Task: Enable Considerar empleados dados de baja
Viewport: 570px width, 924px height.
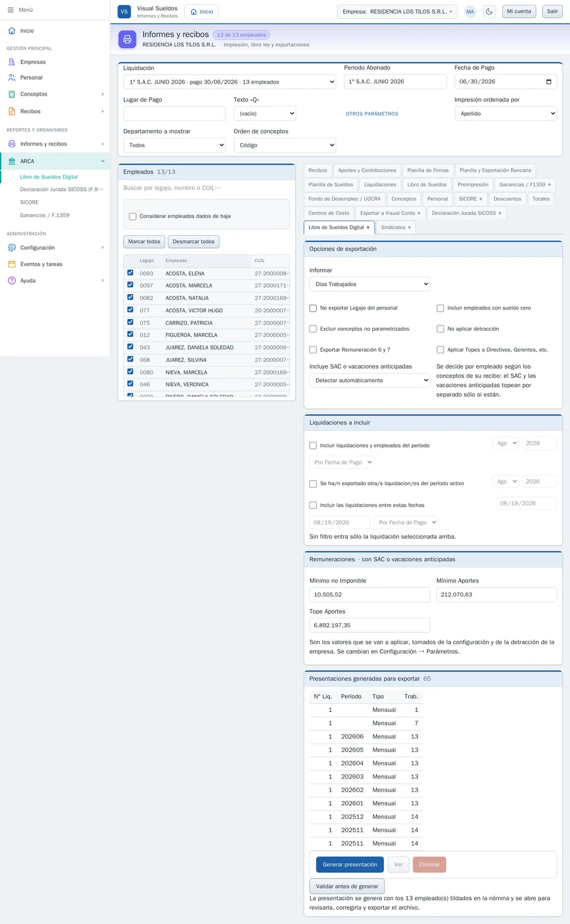Action: 133,217
